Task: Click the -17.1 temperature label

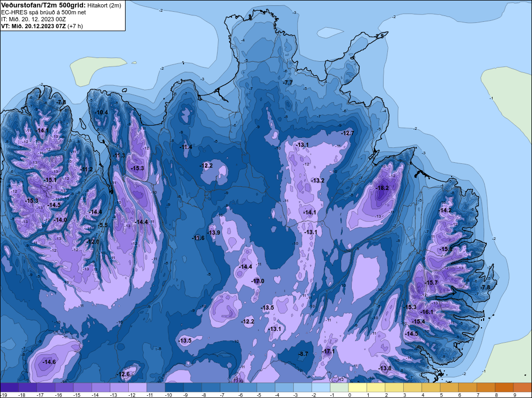Action: point(328,352)
